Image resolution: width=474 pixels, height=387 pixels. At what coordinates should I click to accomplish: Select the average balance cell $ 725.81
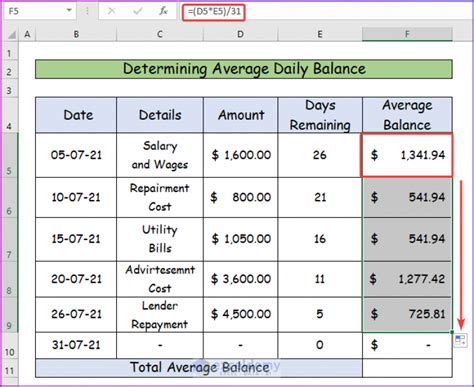click(407, 314)
